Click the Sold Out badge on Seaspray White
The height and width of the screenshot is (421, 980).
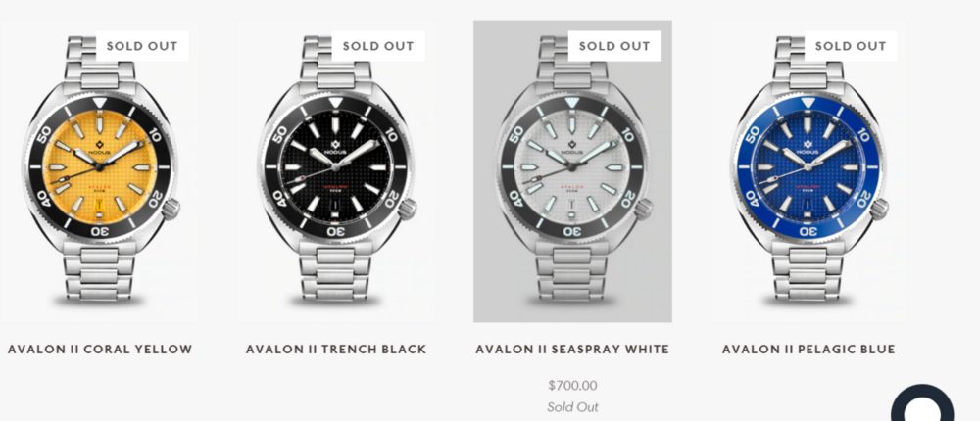pos(615,46)
